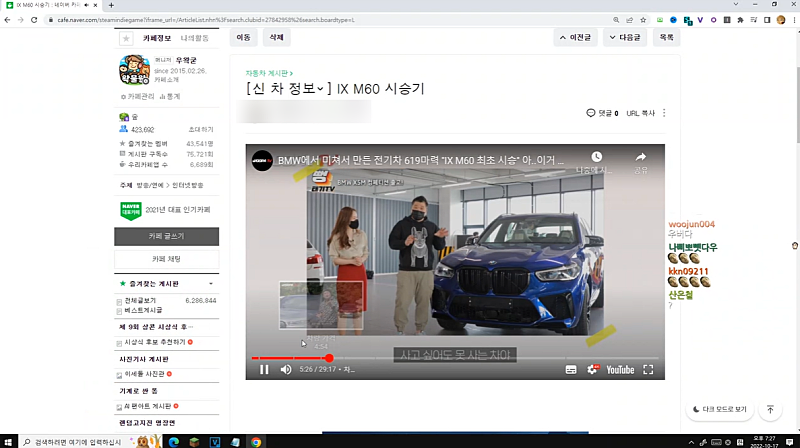
Task: Open the 인터넷방송 topic link
Action: point(187,185)
